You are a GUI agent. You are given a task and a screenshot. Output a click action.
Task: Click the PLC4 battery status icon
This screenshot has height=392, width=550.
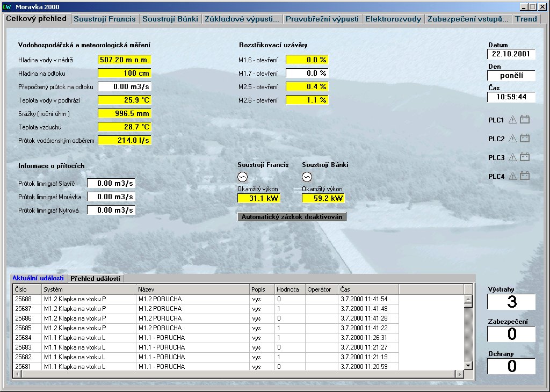525,176
